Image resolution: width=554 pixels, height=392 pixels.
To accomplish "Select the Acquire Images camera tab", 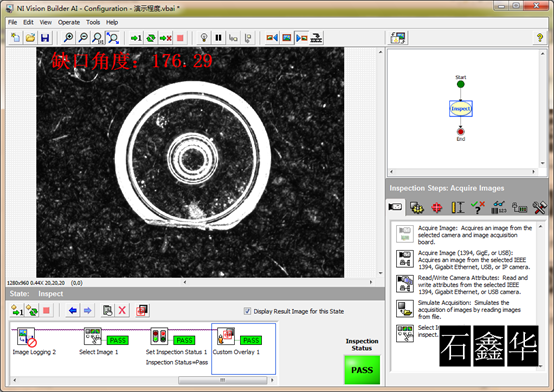I will tap(395, 207).
